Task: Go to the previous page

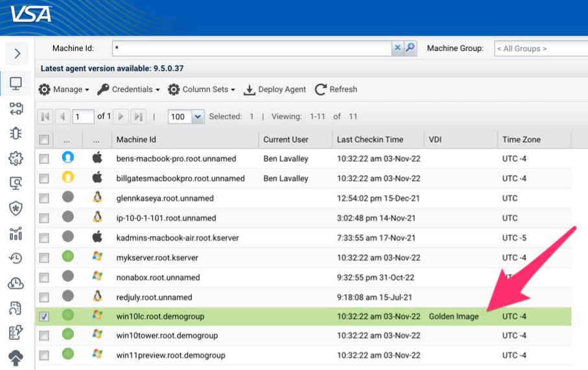Action: tap(63, 117)
